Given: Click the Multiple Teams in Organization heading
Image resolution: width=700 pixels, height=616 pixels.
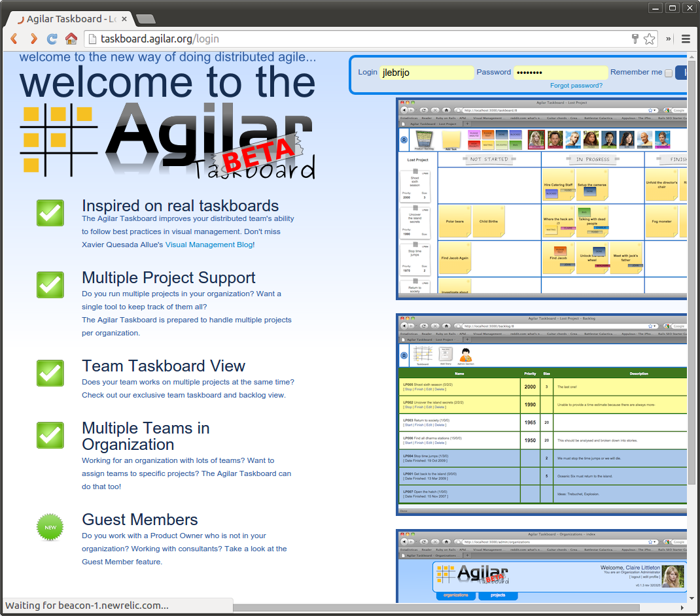Looking at the screenshot, I should [145, 436].
